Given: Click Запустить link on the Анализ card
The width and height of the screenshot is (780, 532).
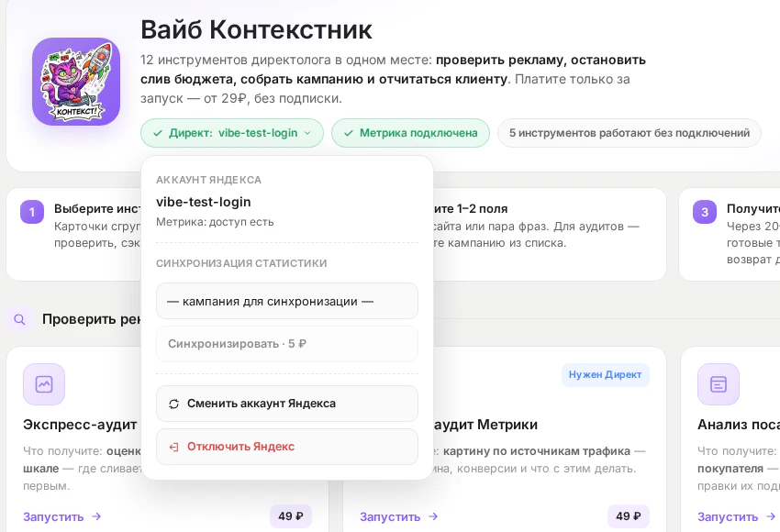Looking at the screenshot, I should 737,517.
